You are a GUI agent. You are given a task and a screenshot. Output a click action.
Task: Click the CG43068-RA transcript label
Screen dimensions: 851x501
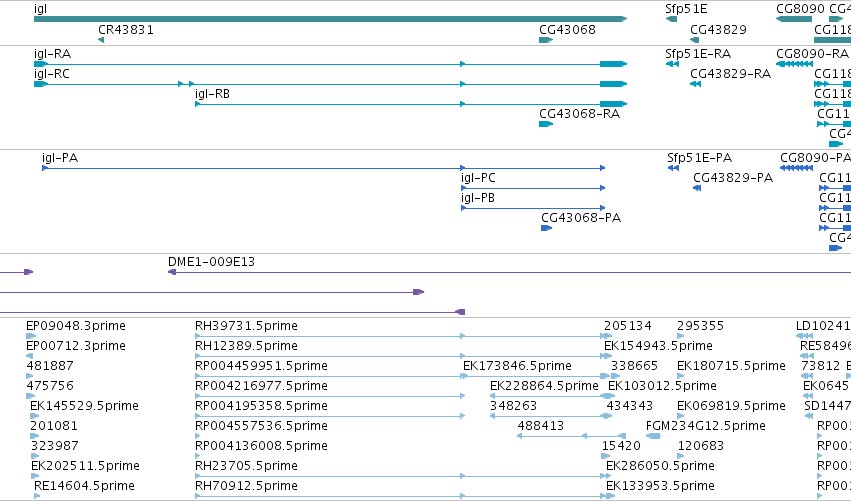click(x=579, y=114)
